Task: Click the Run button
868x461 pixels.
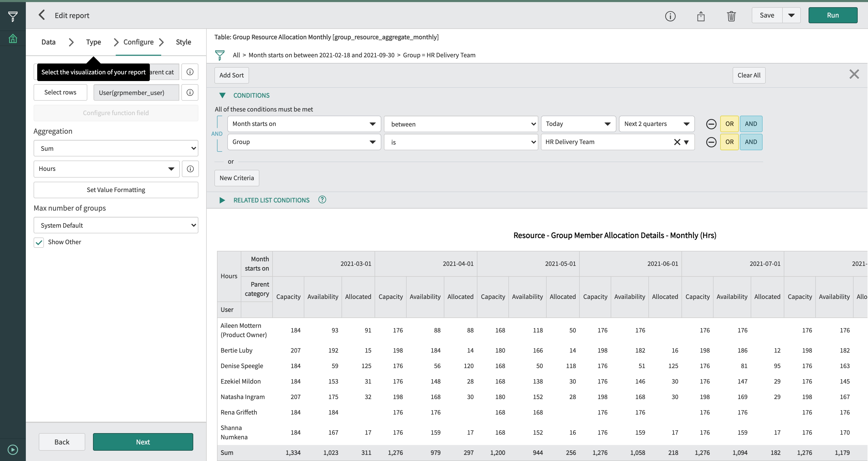Action: [x=833, y=15]
